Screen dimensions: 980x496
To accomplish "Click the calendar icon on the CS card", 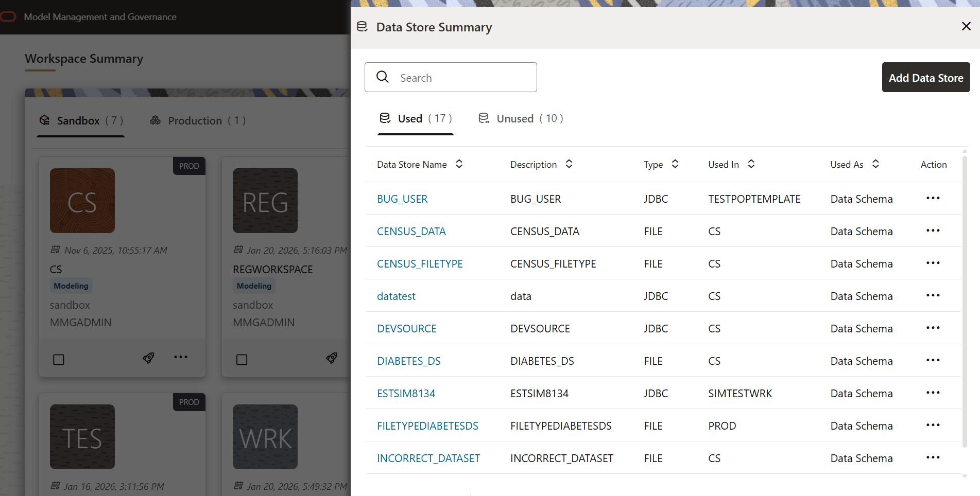I will click(x=55, y=250).
